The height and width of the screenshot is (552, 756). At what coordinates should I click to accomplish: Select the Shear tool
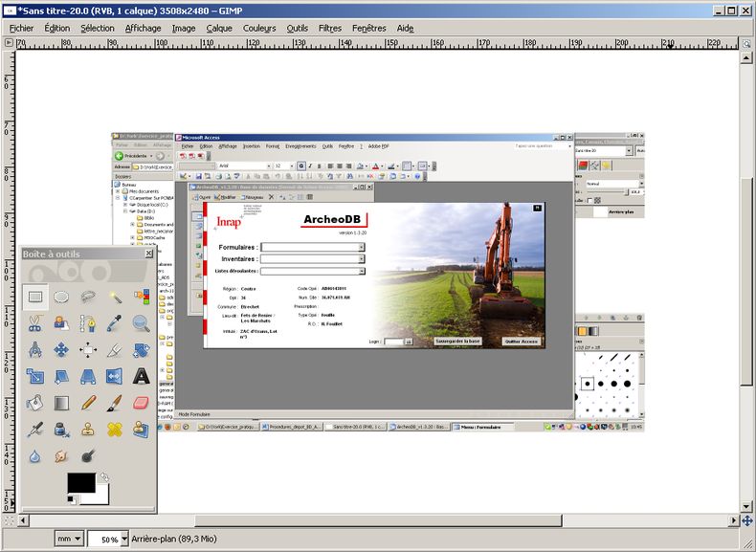61,377
